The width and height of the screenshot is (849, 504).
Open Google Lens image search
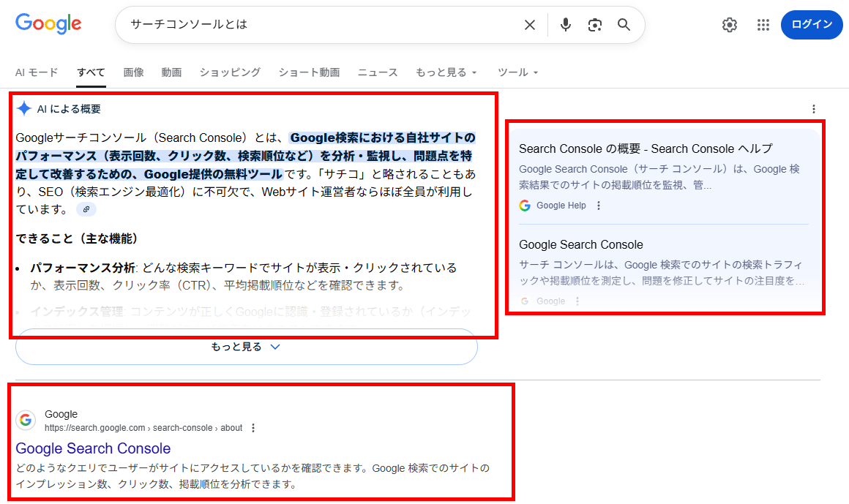click(x=594, y=24)
